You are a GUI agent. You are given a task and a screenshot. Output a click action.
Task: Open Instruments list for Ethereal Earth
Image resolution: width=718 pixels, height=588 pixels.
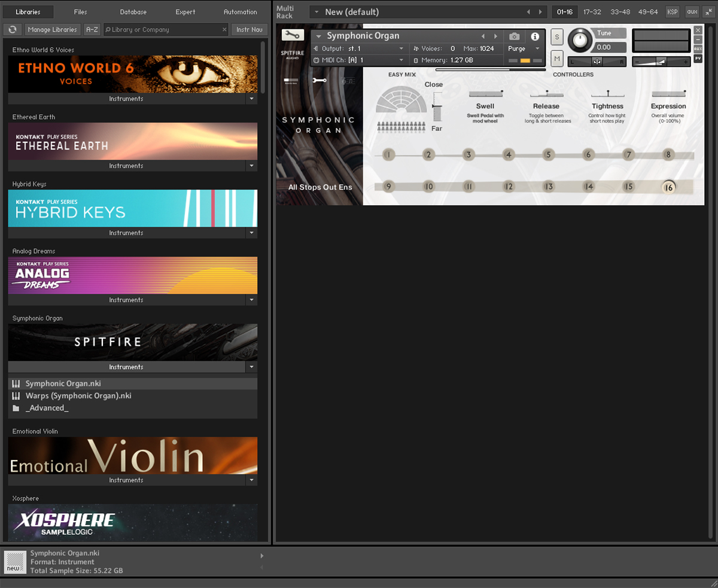(x=126, y=166)
